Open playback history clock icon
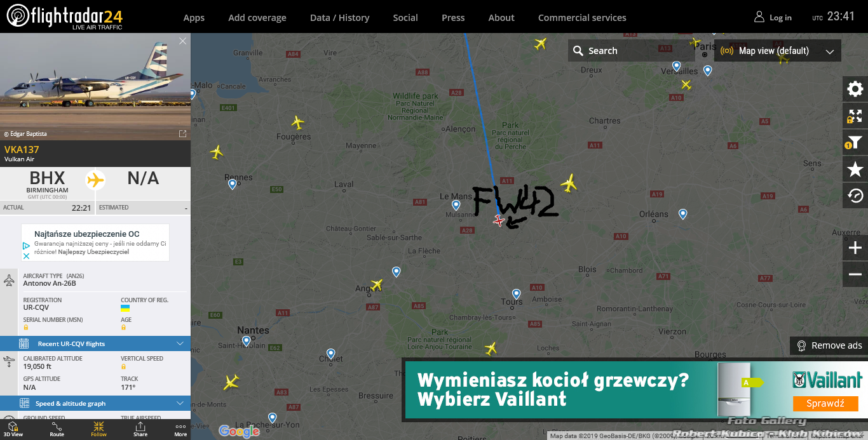 (x=855, y=196)
